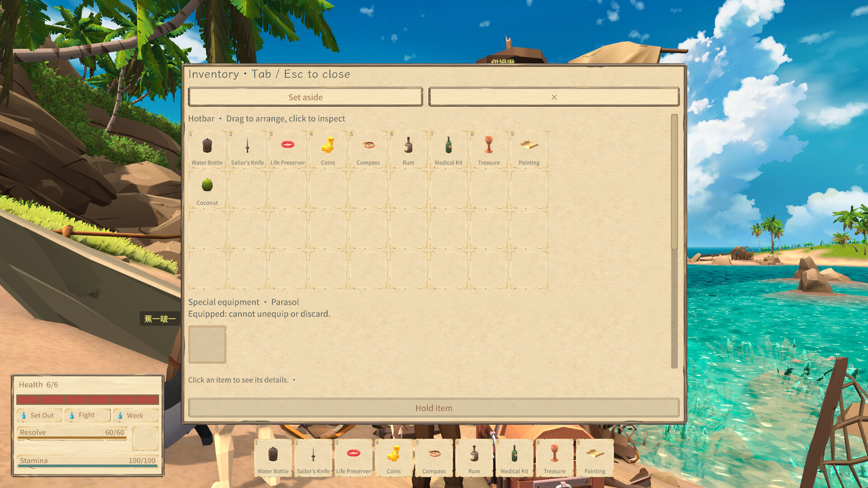This screenshot has width=868, height=488.
Task: Click the Coconut item in second row
Action: [x=207, y=190]
